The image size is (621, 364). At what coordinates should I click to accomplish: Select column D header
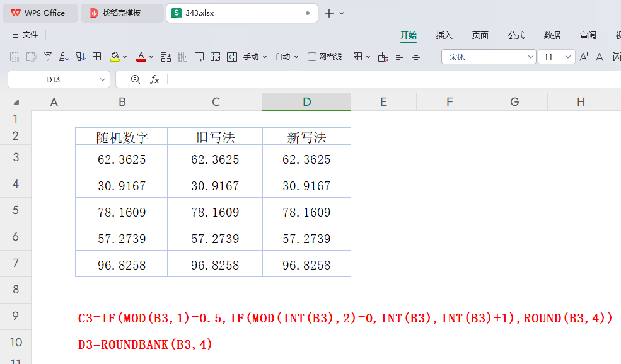(306, 101)
